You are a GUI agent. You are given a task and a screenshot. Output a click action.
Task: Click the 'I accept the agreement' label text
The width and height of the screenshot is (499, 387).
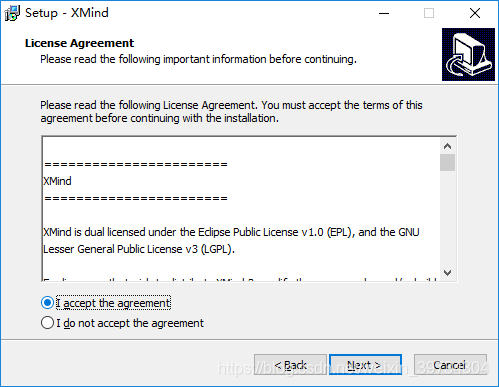[x=113, y=303]
